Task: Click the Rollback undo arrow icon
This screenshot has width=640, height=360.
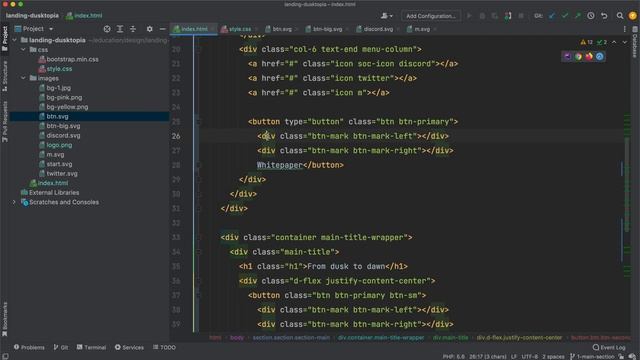Action: 604,16
